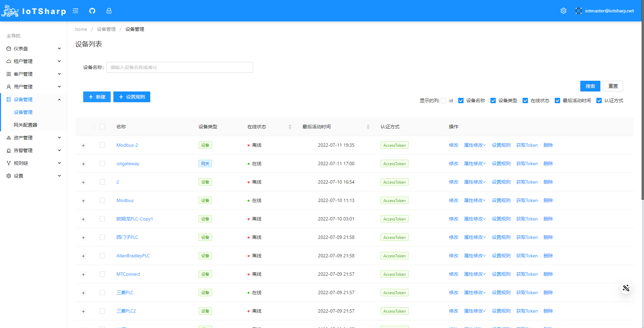Uncheck the 设备名称 column checkbox

(x=461, y=101)
